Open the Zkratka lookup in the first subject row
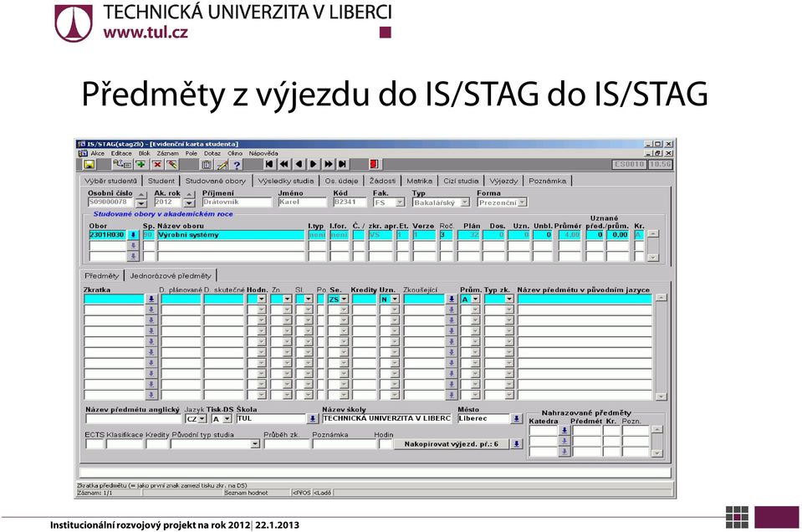 tap(151, 299)
